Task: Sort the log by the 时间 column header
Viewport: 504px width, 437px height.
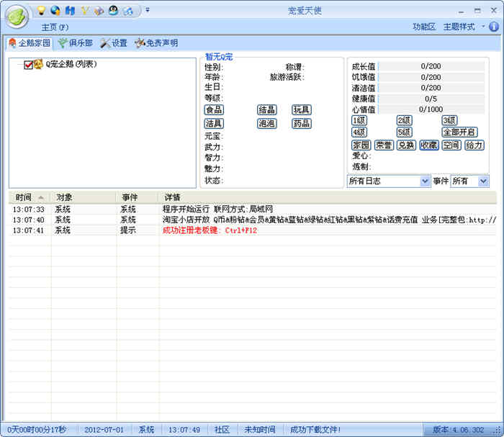Action: [30, 197]
